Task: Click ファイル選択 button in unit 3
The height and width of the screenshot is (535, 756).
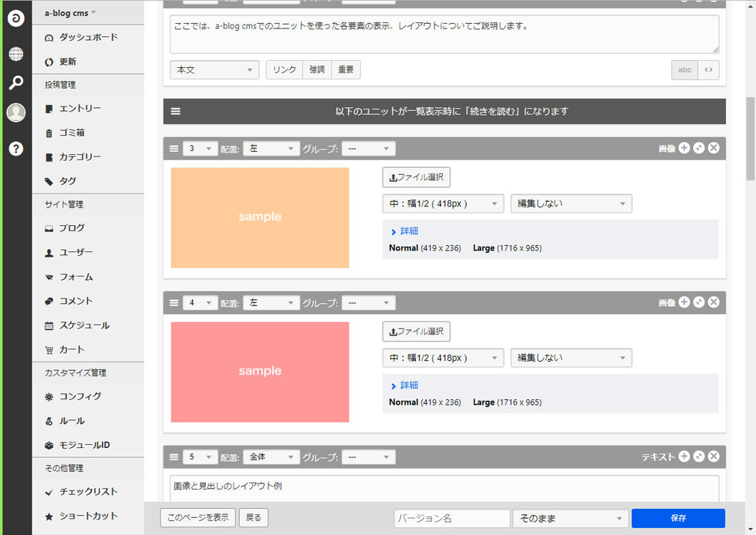Action: [x=416, y=177]
